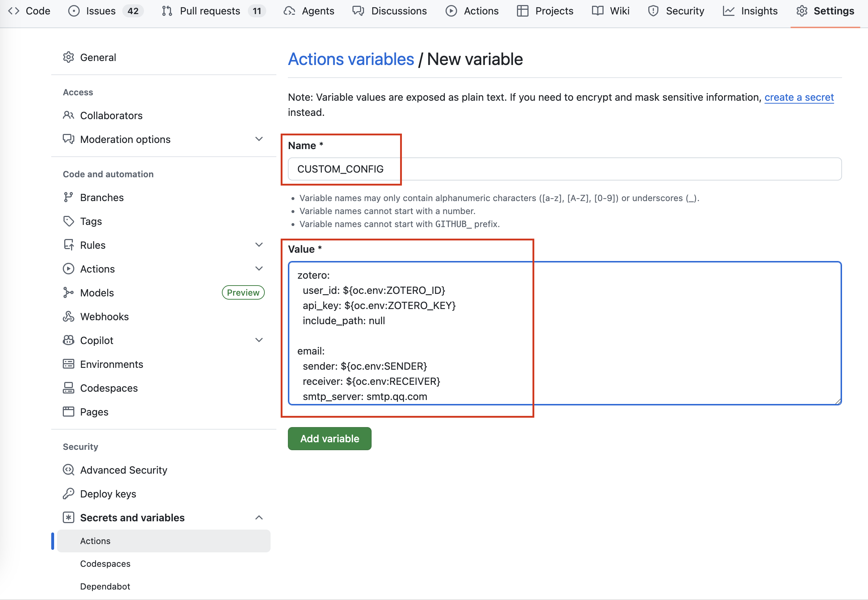
Task: Click the Rules icon in sidebar
Action: tap(68, 245)
